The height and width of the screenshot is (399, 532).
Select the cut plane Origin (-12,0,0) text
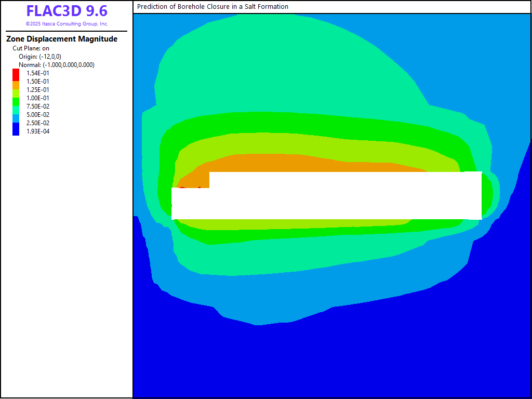point(39,57)
